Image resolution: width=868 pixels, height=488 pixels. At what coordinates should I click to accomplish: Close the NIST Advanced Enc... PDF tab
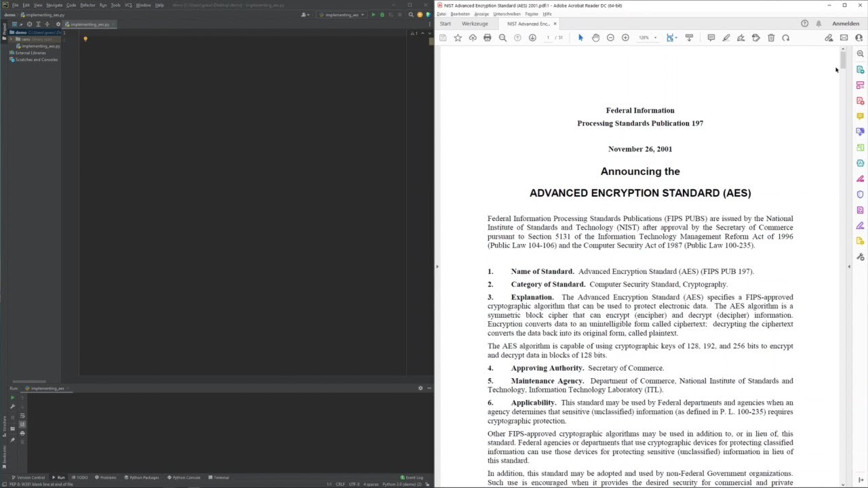coord(555,24)
